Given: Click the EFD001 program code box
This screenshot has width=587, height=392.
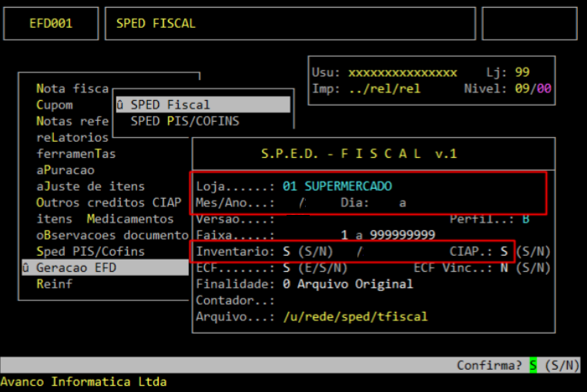Looking at the screenshot, I should pyautogui.click(x=51, y=24).
